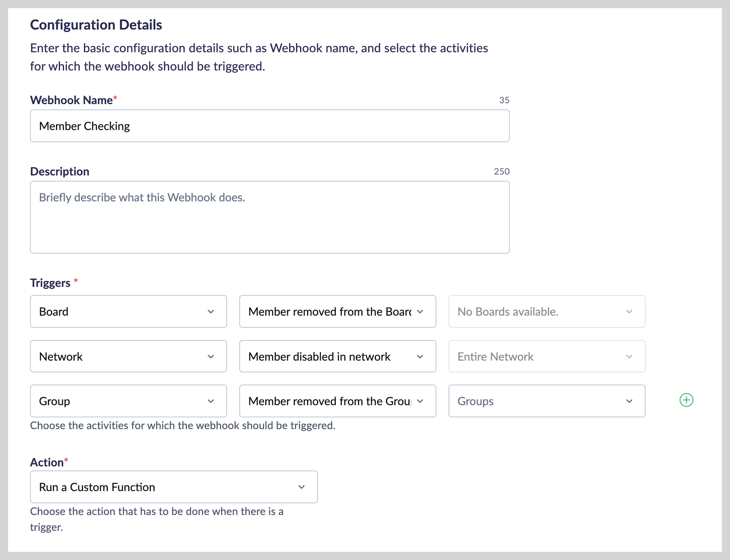Click chevron arrow in Board dropdown
This screenshot has width=730, height=560.
tap(211, 312)
